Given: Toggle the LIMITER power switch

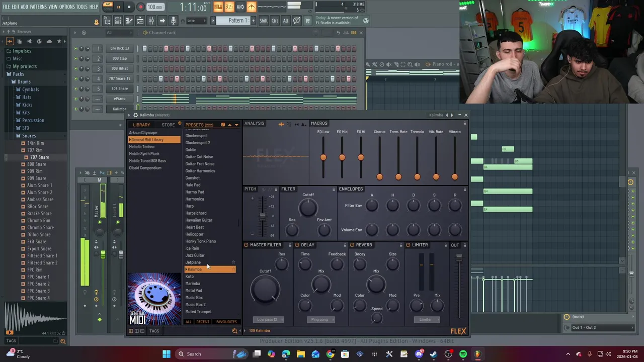Looking at the screenshot, I should (408, 245).
